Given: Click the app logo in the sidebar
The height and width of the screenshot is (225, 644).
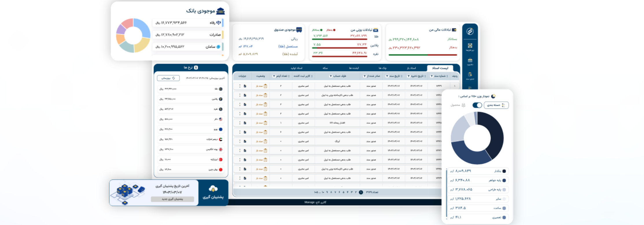Looking at the screenshot, I should [x=470, y=31].
